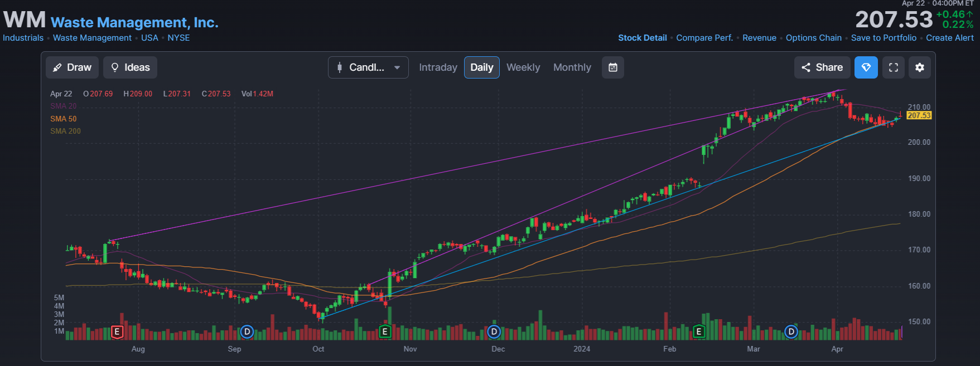
Task: Toggle the SMA 20 indicator label
Action: (x=63, y=106)
